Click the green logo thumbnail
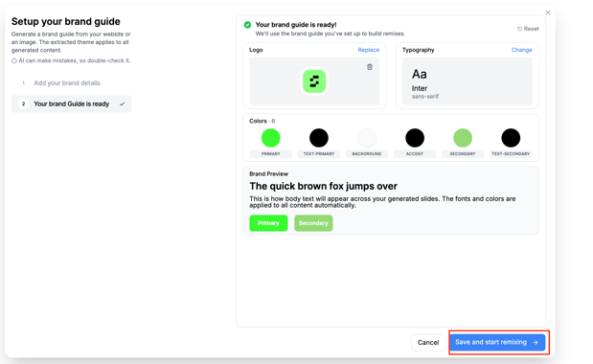The height and width of the screenshot is (364, 593). pos(314,80)
